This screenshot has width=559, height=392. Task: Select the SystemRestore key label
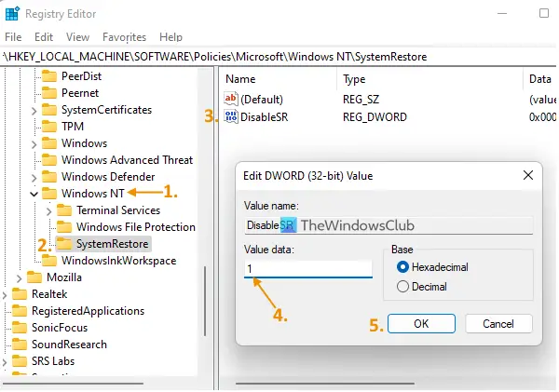coord(113,244)
